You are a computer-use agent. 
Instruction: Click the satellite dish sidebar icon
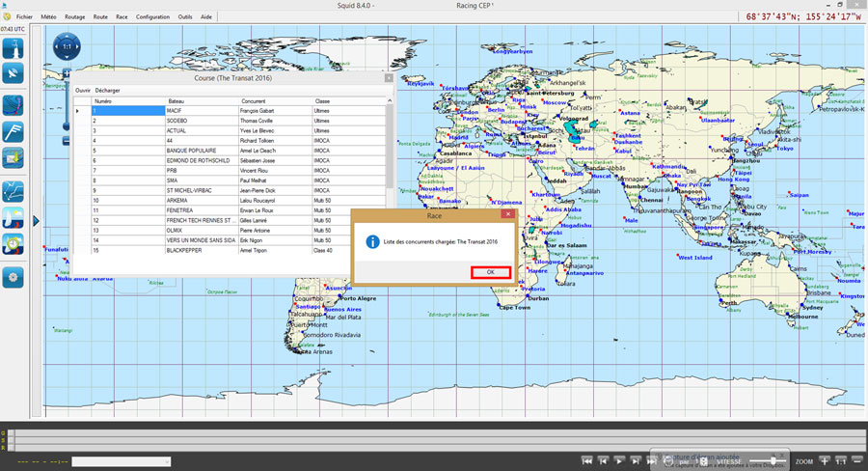tap(14, 72)
